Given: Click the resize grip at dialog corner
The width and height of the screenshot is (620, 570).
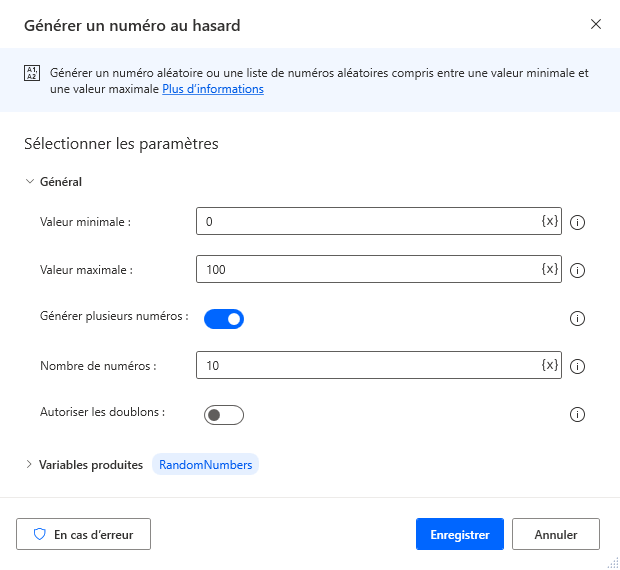Looking at the screenshot, I should [613, 563].
